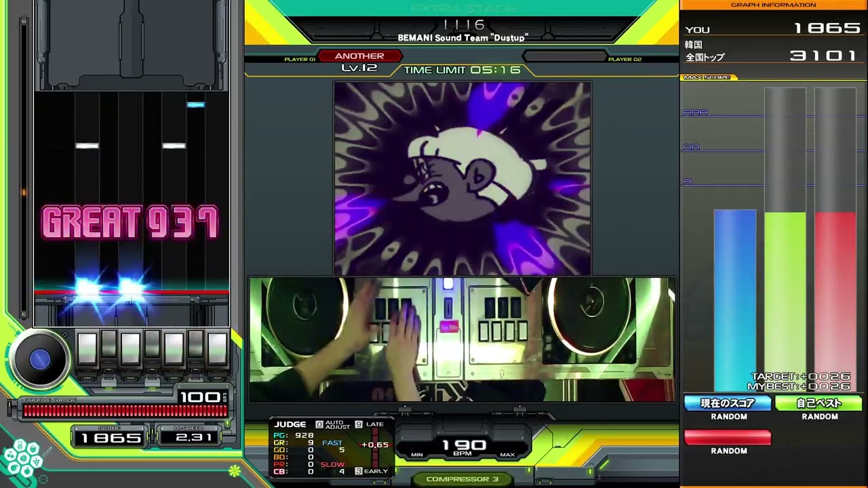Tap the fifth key from the left

174,349
